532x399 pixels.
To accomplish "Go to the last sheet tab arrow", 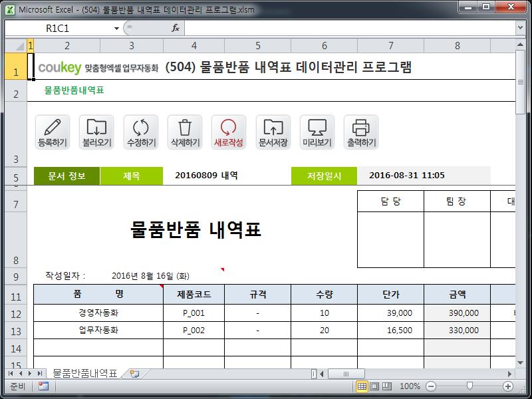I will coord(40,374).
